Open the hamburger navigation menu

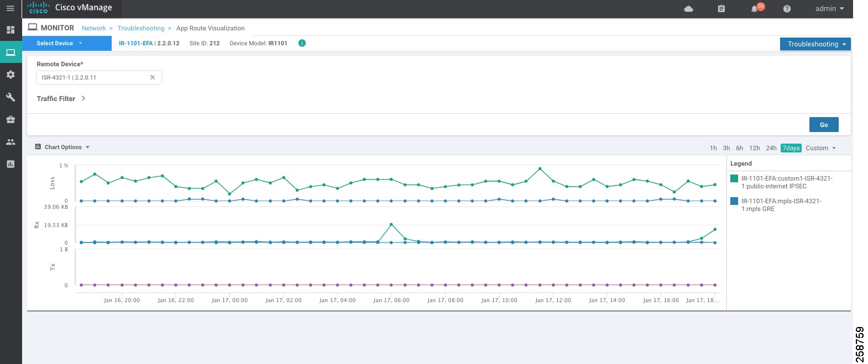(10, 8)
